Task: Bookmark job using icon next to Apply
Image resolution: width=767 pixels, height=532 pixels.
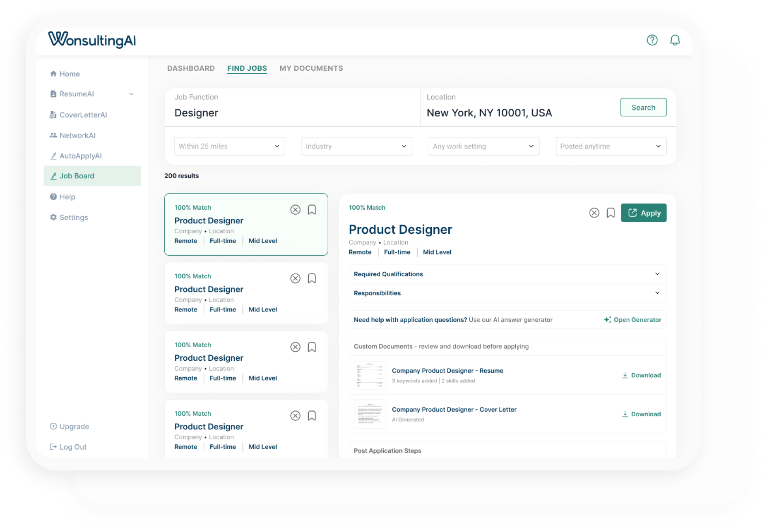Action: [611, 213]
